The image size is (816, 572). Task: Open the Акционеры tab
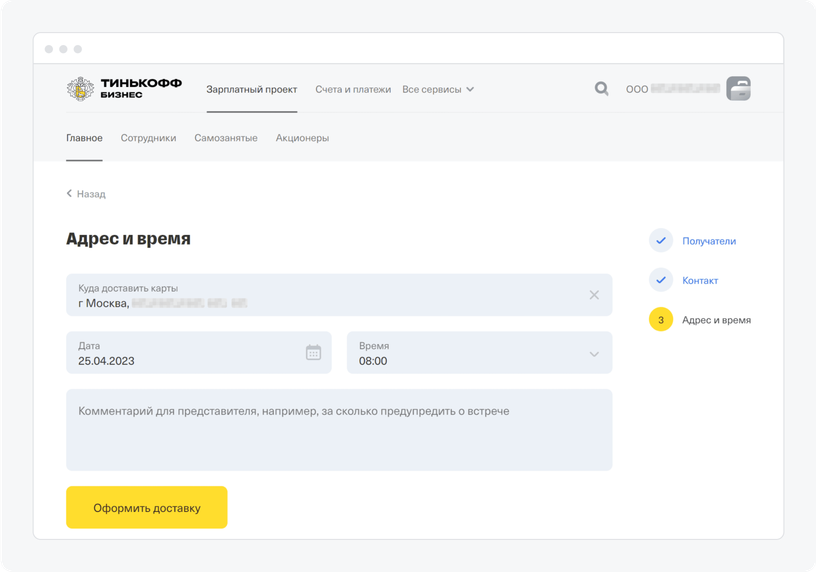pos(302,138)
